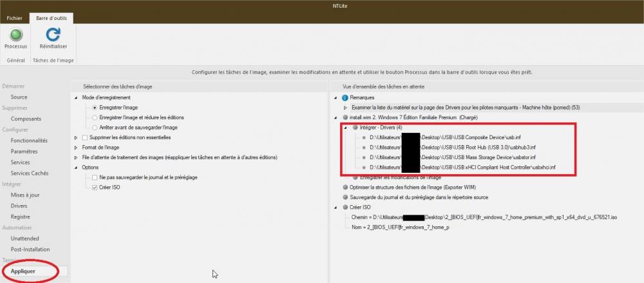This screenshot has width=644, height=283.
Task: Collapse the install.wim tree node
Action: (336, 117)
